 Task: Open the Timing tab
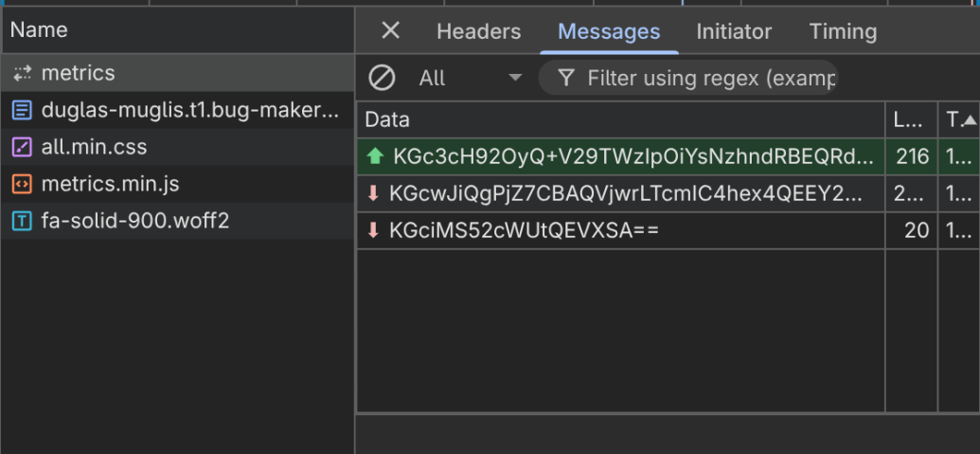click(843, 31)
